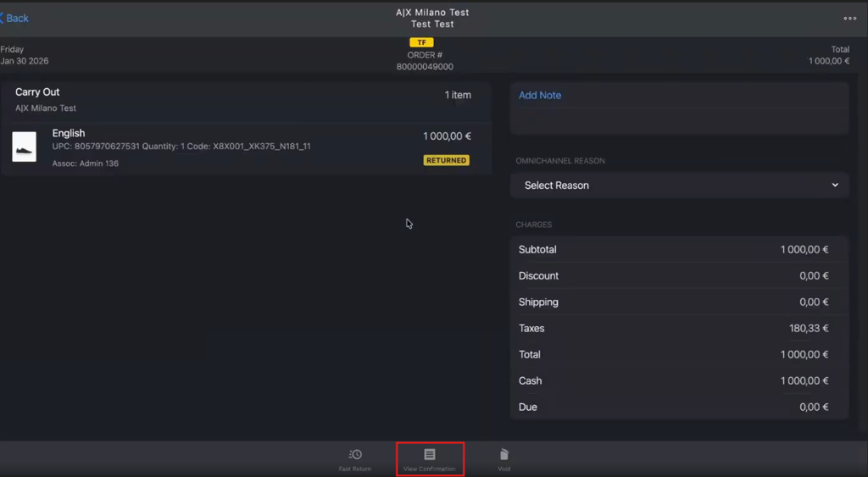Click the yellow TF badge
Image resolution: width=868 pixels, height=477 pixels.
(x=421, y=42)
